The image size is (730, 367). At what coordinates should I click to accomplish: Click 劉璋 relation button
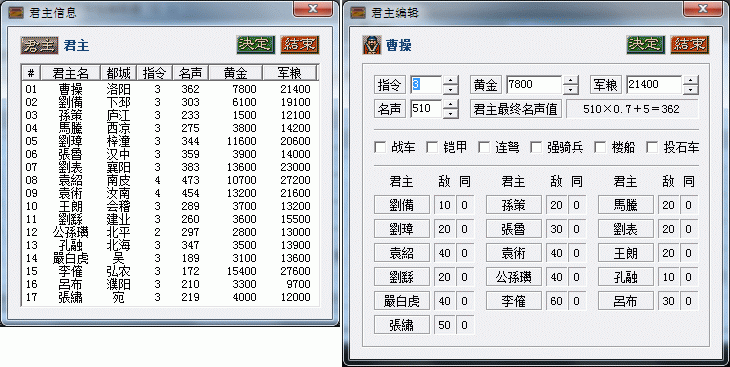[402, 229]
